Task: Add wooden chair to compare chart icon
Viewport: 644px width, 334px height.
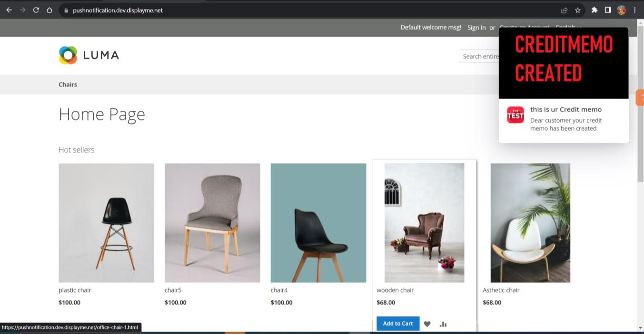Action: tap(443, 324)
